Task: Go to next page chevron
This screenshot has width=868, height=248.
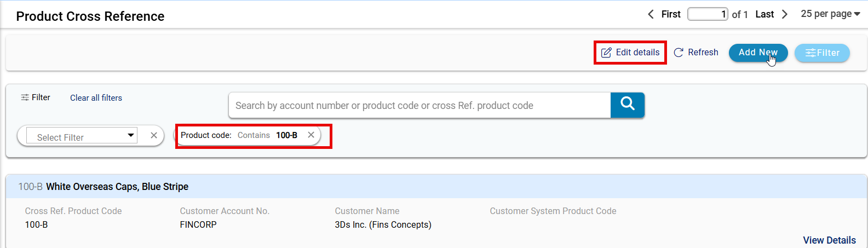Action: pos(785,14)
